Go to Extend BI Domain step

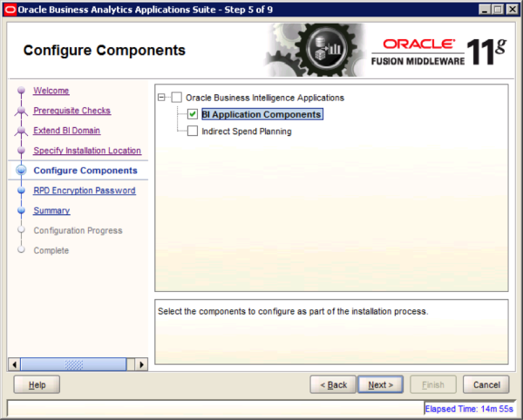pyautogui.click(x=66, y=131)
